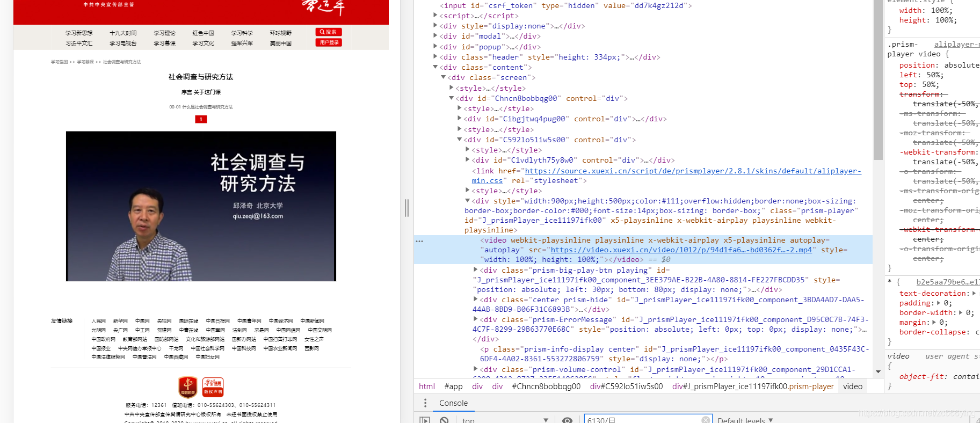The height and width of the screenshot is (423, 980).
Task: Open the aliplayer stylesheet link in Styles
Action: click(x=957, y=44)
